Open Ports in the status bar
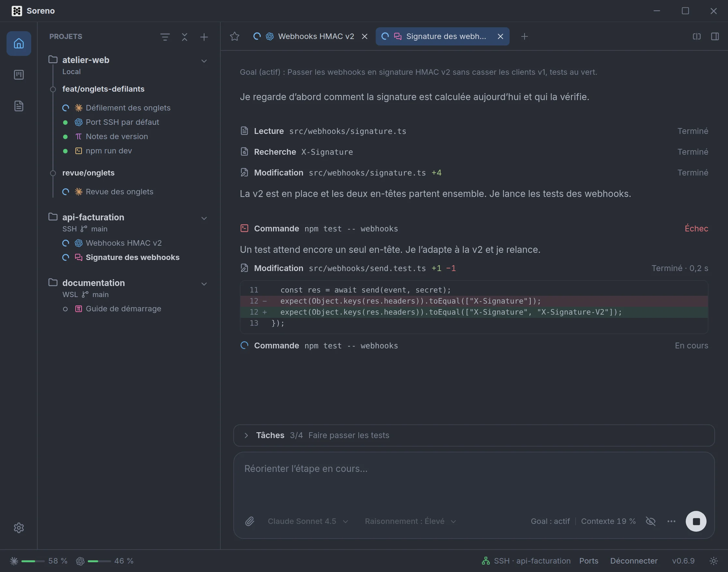Image resolution: width=728 pixels, height=572 pixels. tap(588, 561)
